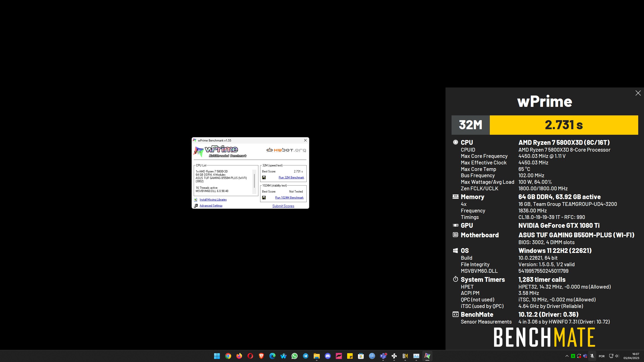The width and height of the screenshot is (644, 362).
Task: Click '64 GB DDR4, 63.92 GB active' memory value
Action: point(559,197)
